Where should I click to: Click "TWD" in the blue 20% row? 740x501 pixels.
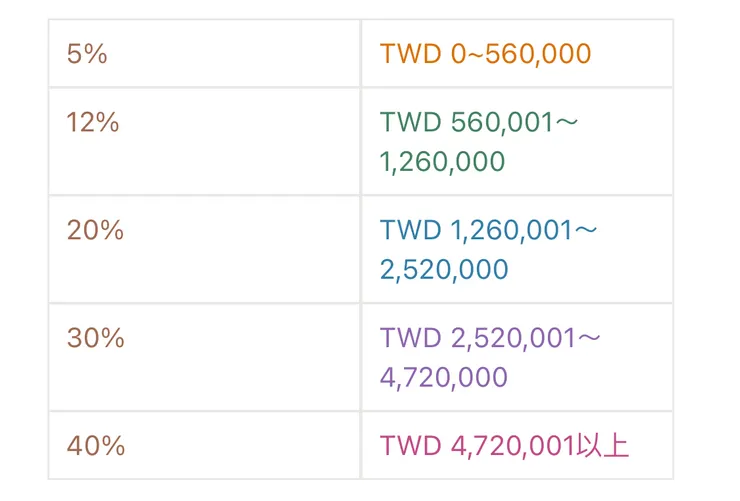[x=410, y=231]
